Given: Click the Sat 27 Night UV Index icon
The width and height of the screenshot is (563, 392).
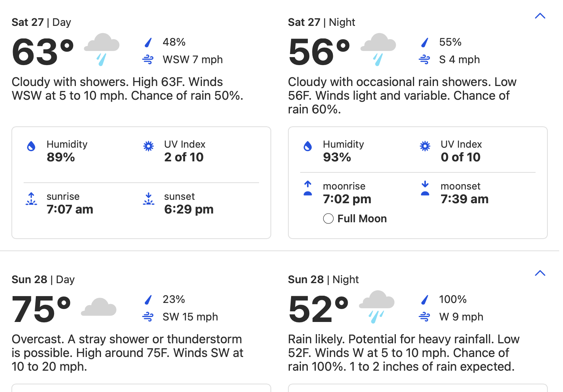Looking at the screenshot, I should [425, 146].
